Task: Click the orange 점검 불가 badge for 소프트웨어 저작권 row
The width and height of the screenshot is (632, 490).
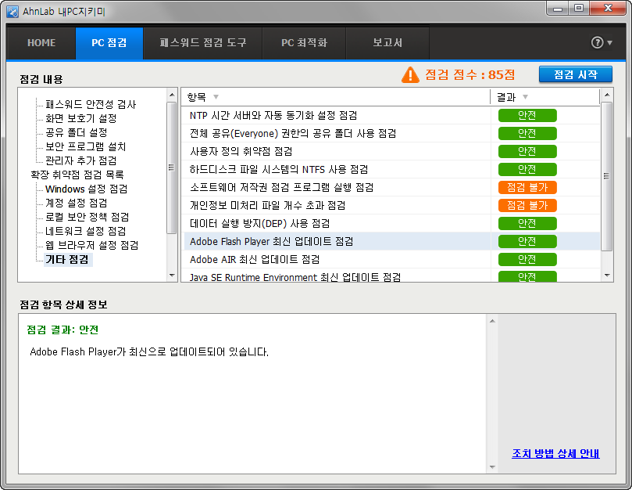Action: [527, 188]
